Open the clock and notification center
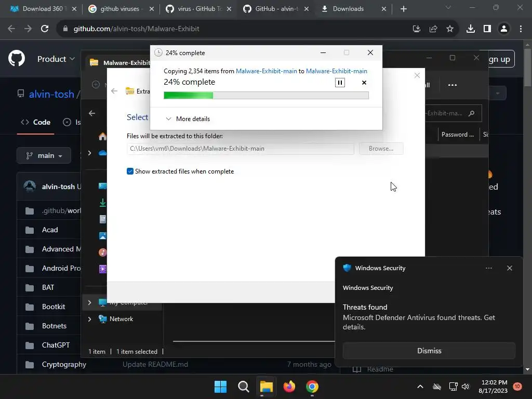 [493, 387]
